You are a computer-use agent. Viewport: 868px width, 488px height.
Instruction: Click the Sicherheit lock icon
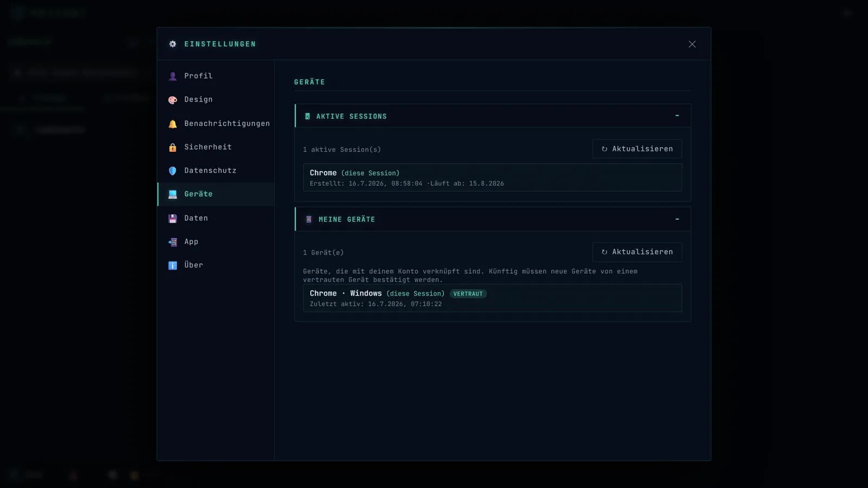point(173,147)
